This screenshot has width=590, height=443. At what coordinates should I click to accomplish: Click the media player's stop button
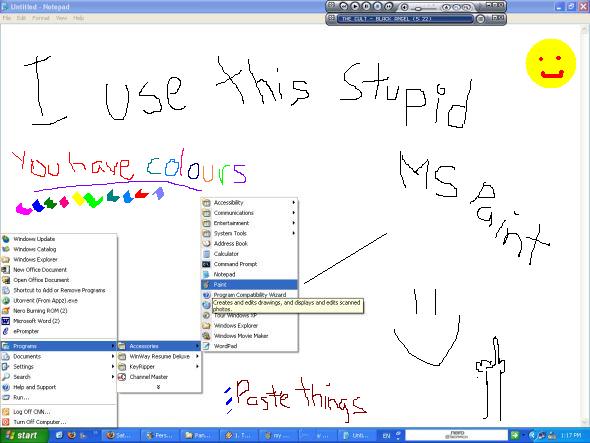point(377,6)
